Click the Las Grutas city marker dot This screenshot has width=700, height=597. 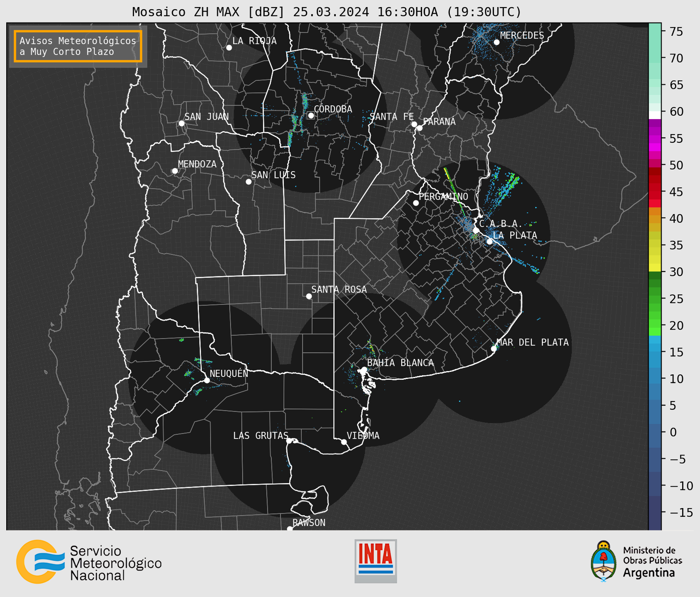pyautogui.click(x=289, y=441)
